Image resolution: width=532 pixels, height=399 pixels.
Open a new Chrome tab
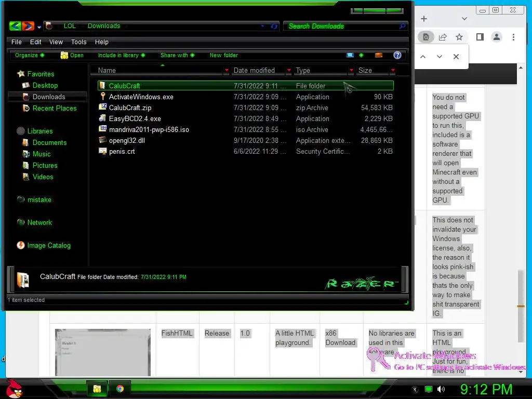tap(424, 19)
